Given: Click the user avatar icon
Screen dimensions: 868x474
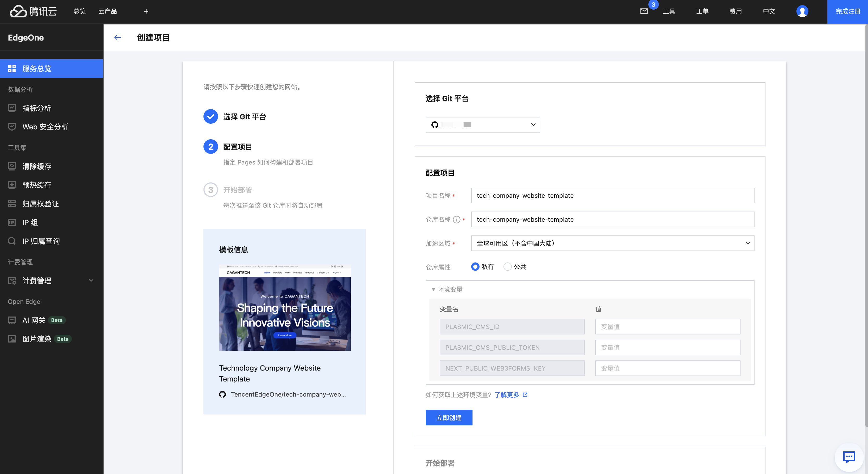Looking at the screenshot, I should click(x=802, y=11).
